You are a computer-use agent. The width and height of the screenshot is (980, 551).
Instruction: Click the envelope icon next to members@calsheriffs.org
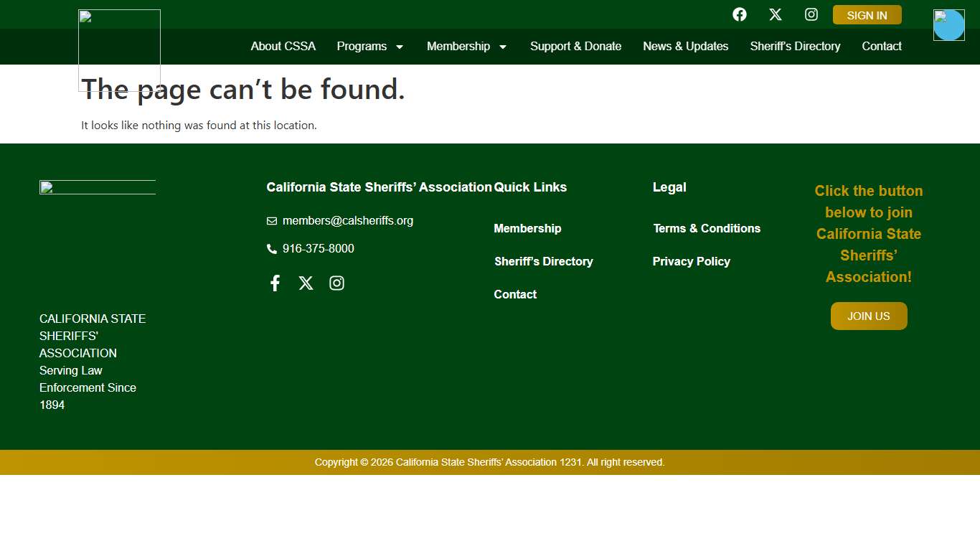point(272,220)
